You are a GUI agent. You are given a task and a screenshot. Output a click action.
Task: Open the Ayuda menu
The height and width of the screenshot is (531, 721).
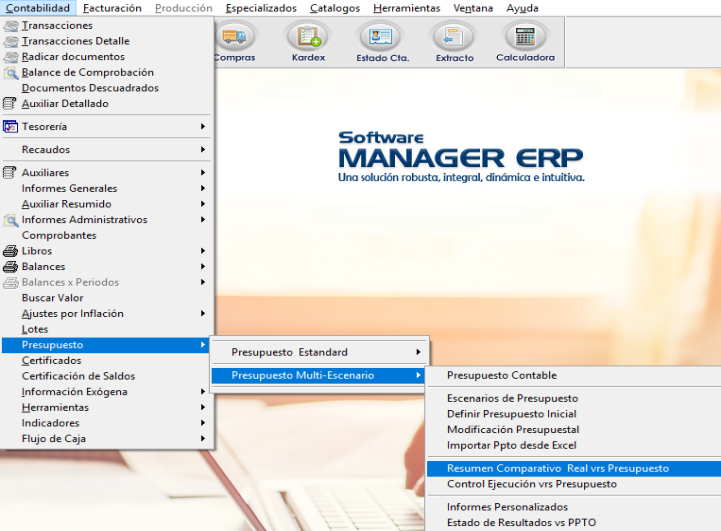coord(522,8)
